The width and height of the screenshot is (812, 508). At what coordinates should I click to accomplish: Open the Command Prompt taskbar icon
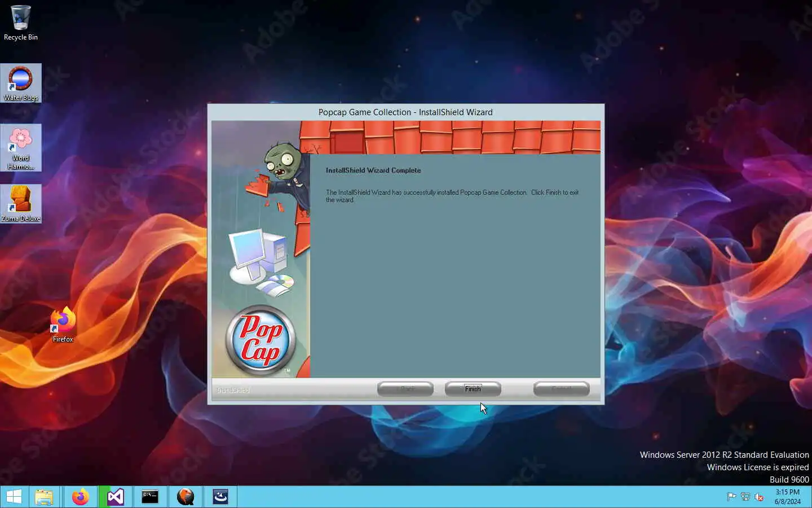point(150,497)
